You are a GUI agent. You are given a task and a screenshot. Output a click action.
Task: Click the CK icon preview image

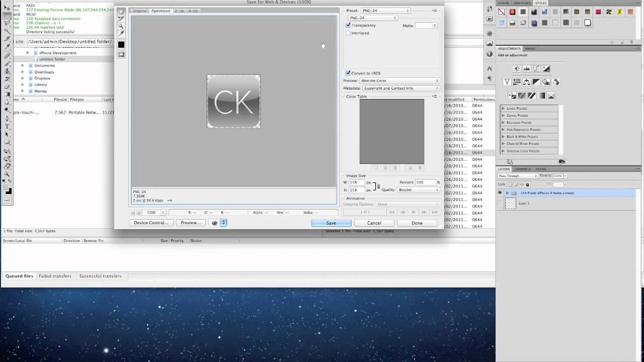234,102
